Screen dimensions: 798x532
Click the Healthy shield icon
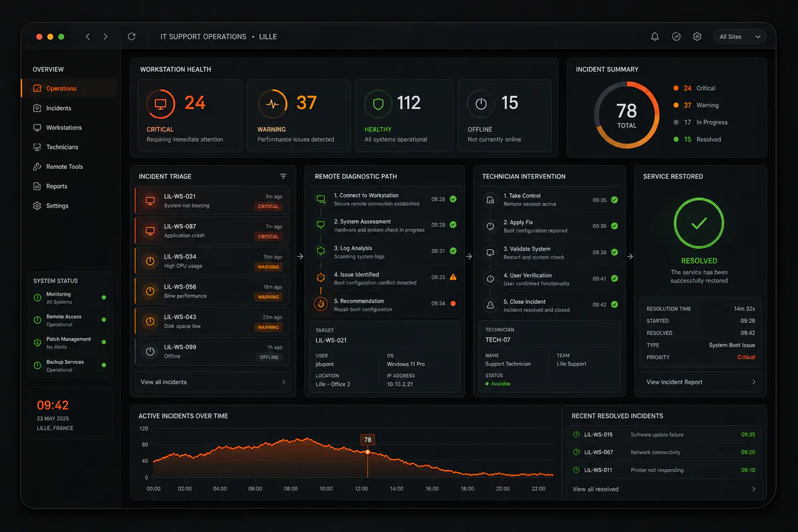coord(378,104)
